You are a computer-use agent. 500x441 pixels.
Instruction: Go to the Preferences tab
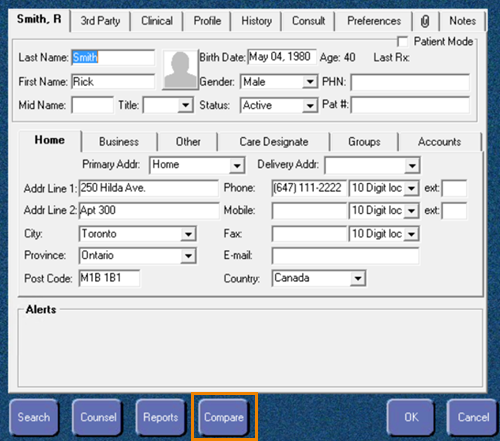point(374,21)
